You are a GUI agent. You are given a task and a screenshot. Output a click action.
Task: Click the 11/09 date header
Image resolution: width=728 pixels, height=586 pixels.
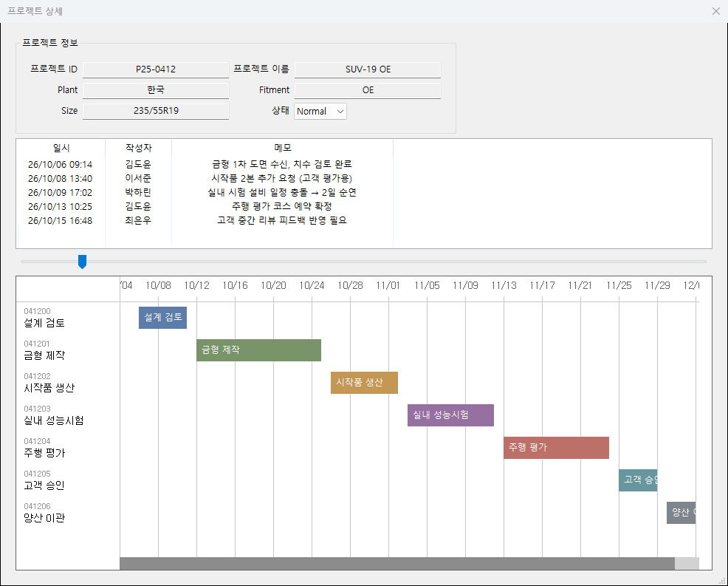tap(465, 285)
